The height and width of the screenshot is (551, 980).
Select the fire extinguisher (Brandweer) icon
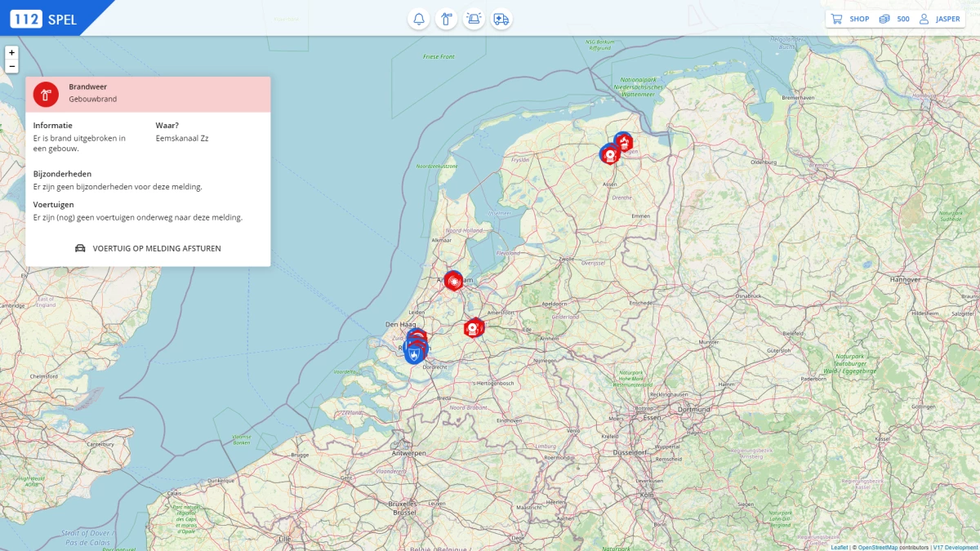445,18
